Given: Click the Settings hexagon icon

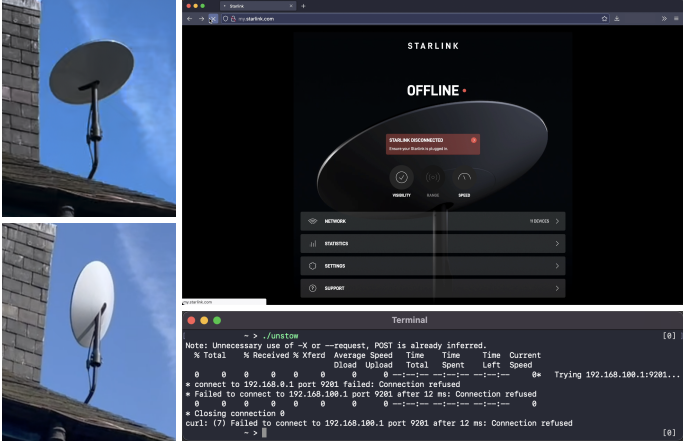Looking at the screenshot, I should coord(313,266).
